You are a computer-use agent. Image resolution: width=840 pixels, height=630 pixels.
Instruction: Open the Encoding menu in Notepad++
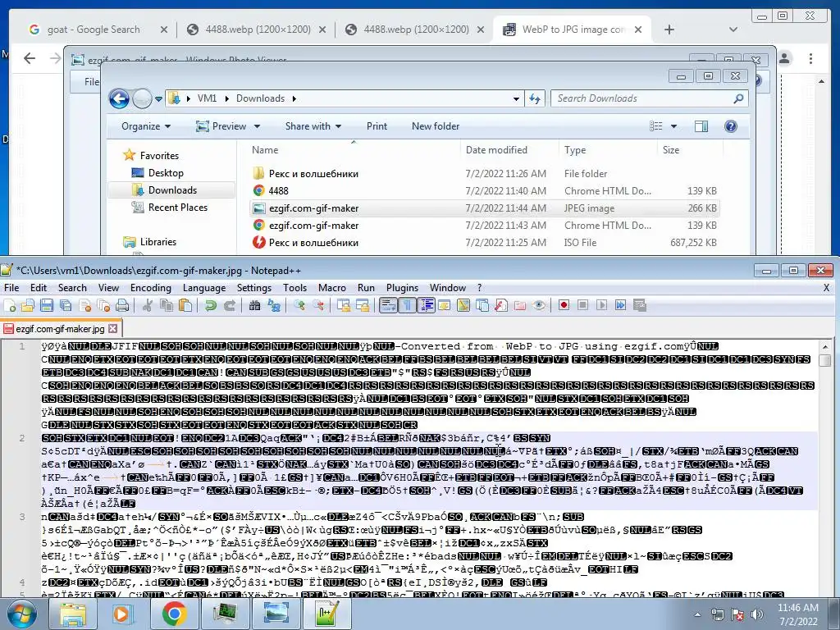(x=151, y=288)
